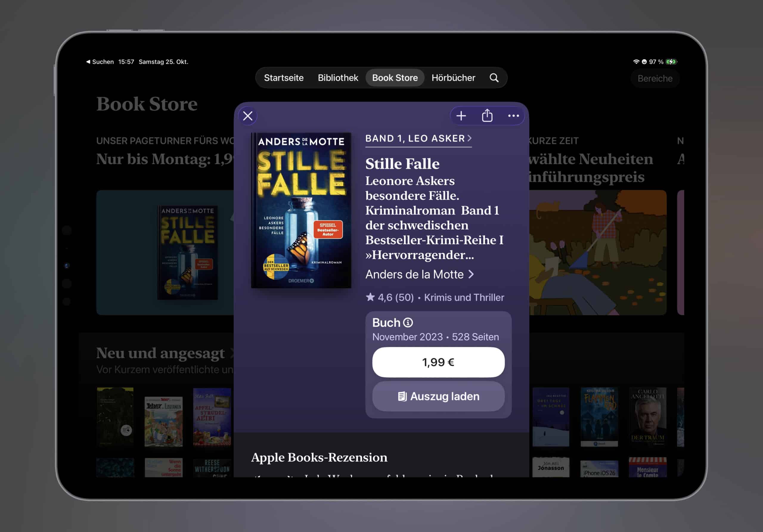Open the Hörbücher tab
The width and height of the screenshot is (763, 532).
tap(453, 78)
